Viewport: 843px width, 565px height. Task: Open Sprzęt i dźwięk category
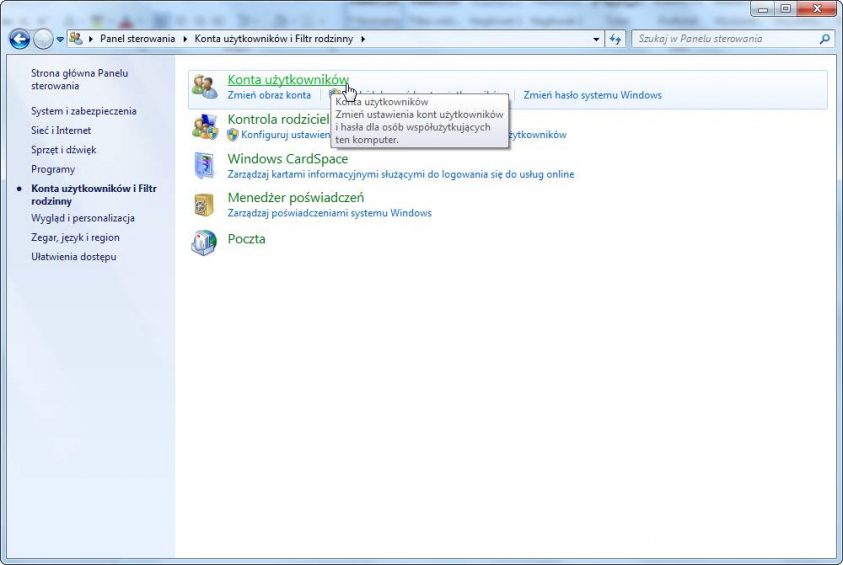tap(63, 150)
